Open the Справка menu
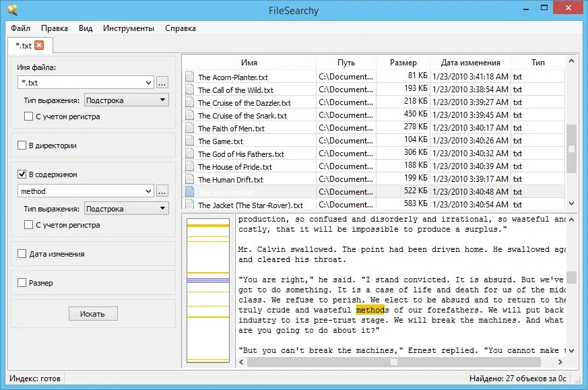 click(x=181, y=28)
